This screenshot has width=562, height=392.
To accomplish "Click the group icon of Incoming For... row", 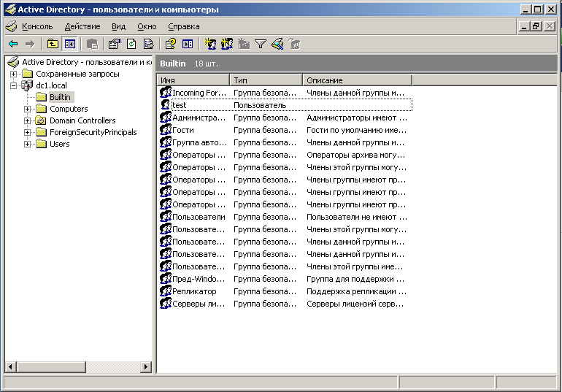I will click(x=165, y=93).
